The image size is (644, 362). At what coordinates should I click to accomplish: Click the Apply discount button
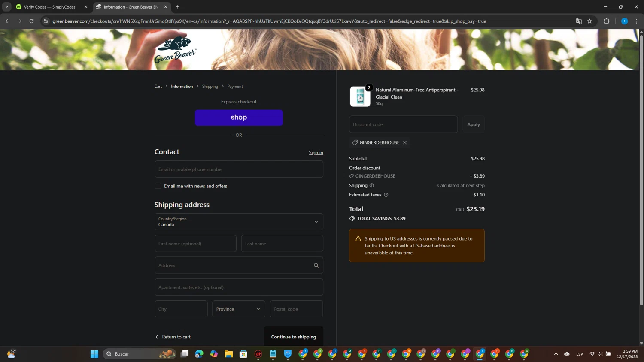474,124
